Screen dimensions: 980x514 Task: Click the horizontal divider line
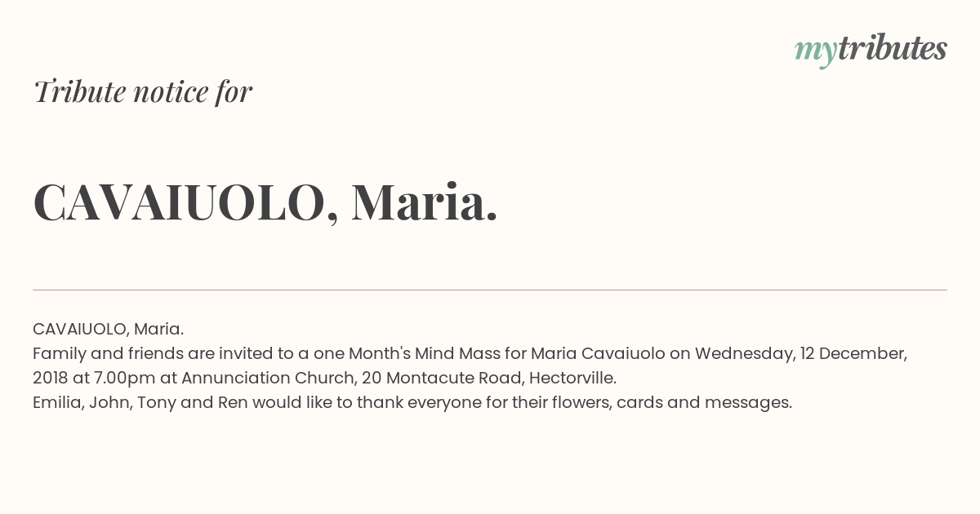(x=490, y=290)
